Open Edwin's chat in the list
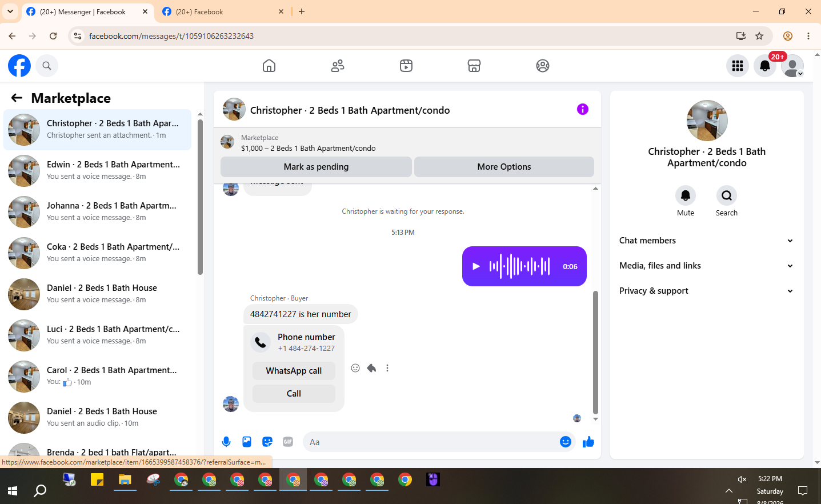This screenshot has height=504, width=821. point(98,171)
